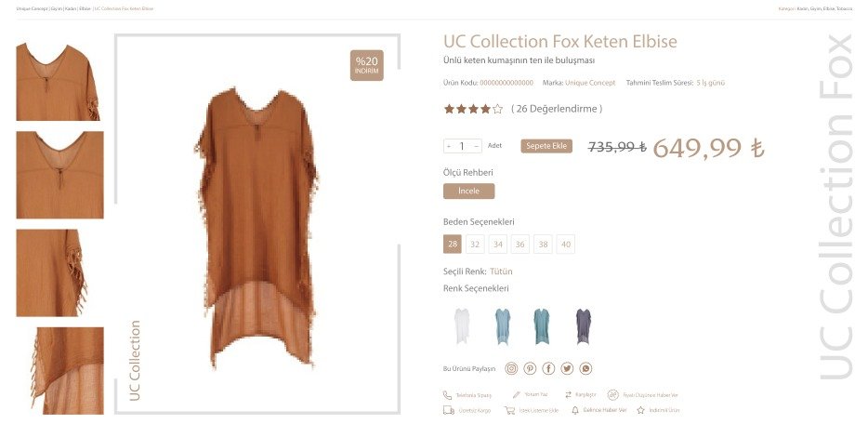
Task: Open WhatsApp share icon
Action: coord(585,368)
